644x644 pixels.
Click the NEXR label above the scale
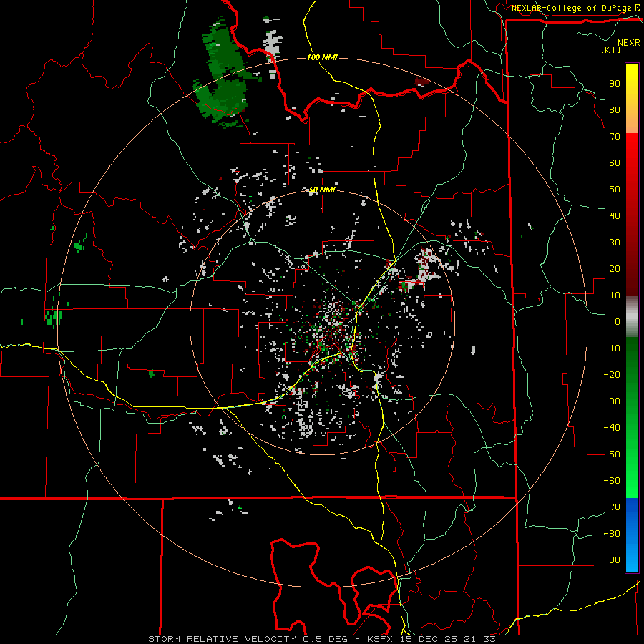[x=628, y=43]
